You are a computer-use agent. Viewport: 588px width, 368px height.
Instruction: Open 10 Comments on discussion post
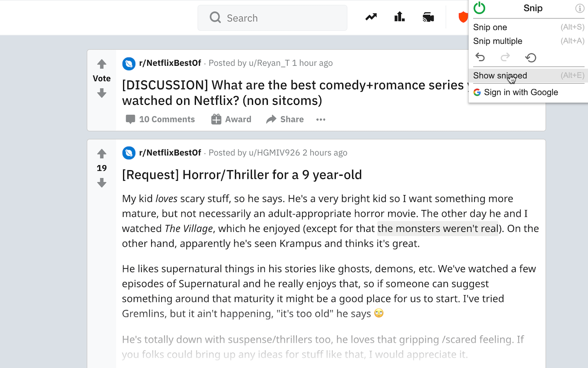point(160,120)
